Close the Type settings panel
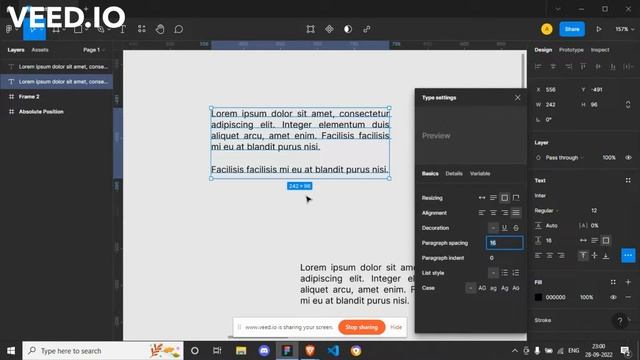Screen dimensions: 640x360 [x=518, y=98]
